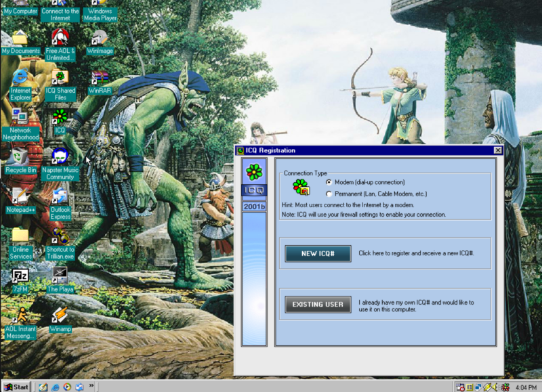Click the ICQ flower icon in system tray

[505, 387]
